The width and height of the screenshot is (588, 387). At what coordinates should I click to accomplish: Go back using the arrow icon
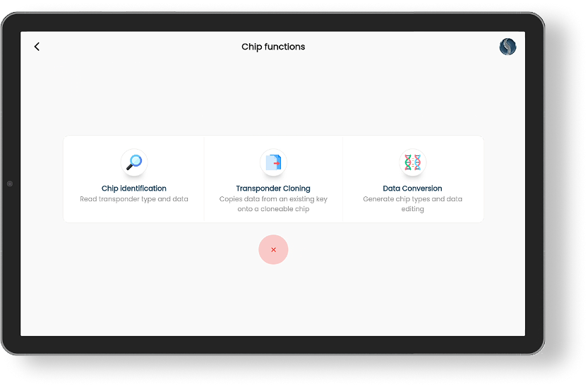[x=37, y=47]
